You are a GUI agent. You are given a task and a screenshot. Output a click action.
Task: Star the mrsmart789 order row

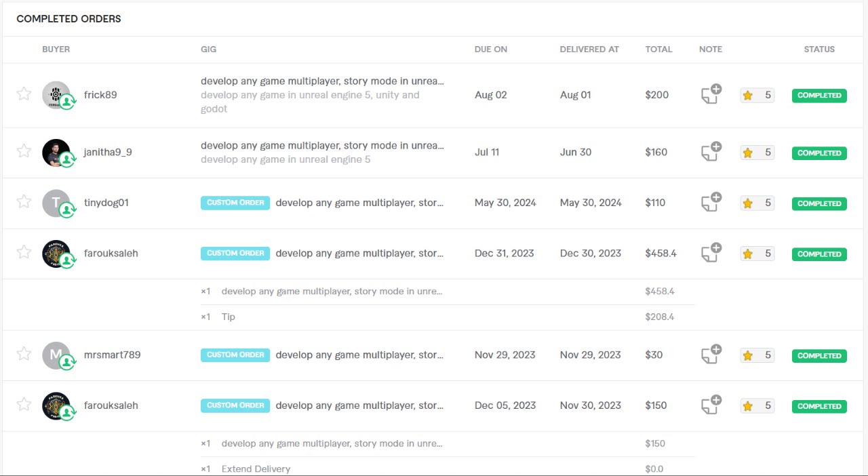[24, 353]
